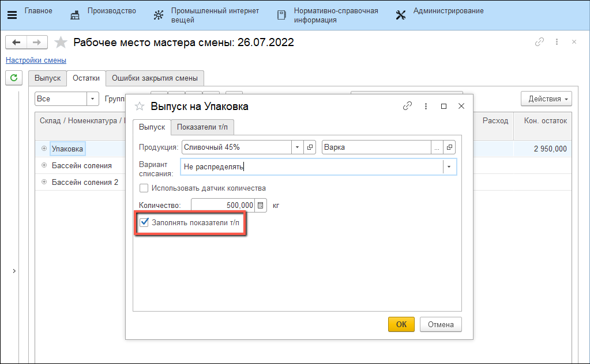This screenshot has height=364, width=590.
Task: Click the back navigation arrow
Action: tap(17, 42)
